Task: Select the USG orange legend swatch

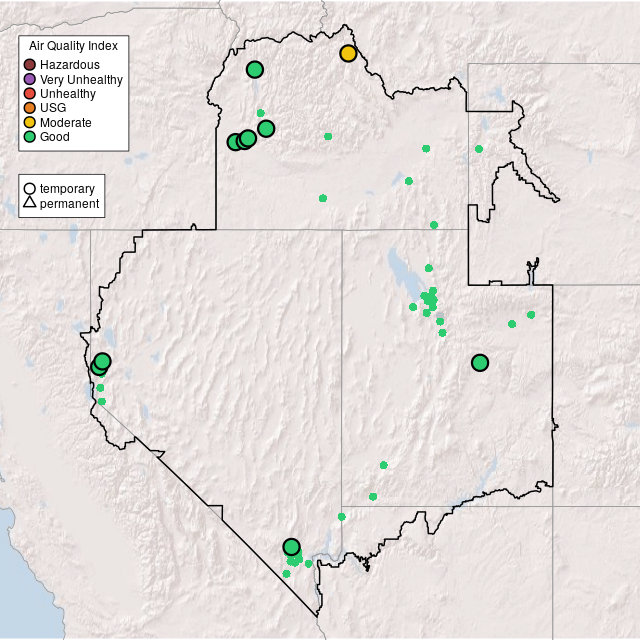Action: 30,108
